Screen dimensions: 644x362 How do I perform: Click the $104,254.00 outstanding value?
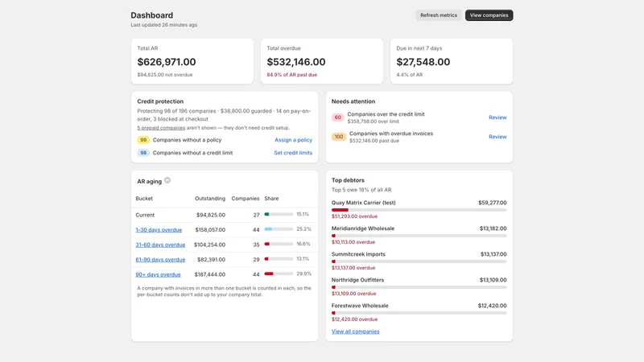(x=209, y=245)
